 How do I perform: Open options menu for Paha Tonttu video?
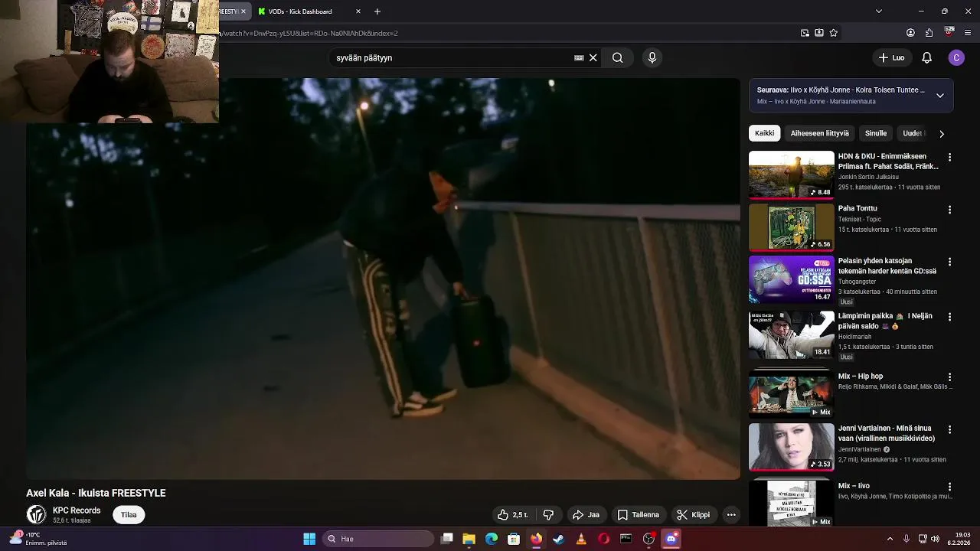pos(949,210)
